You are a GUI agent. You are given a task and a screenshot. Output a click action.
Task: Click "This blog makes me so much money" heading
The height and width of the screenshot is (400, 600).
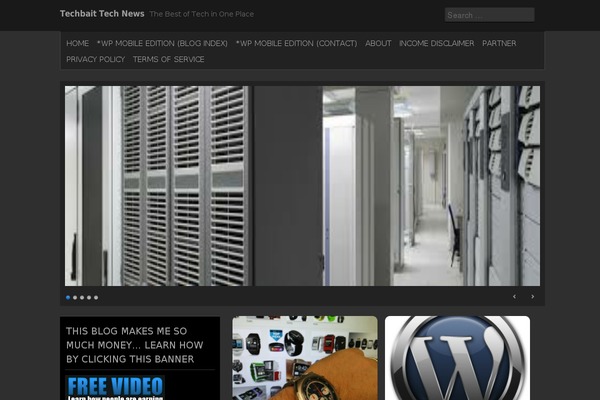[135, 345]
